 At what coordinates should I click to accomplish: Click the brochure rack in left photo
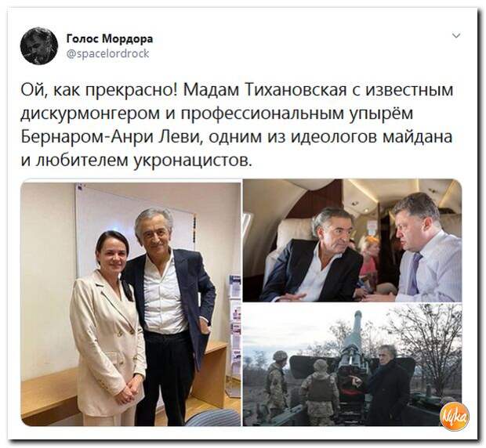(234, 333)
